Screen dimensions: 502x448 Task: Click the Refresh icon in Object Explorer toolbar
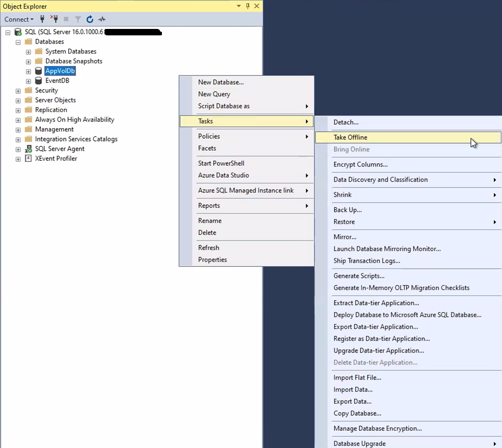click(90, 19)
